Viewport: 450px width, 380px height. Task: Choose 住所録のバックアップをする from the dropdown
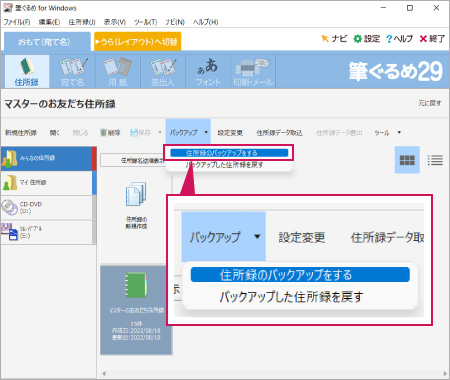pos(229,153)
